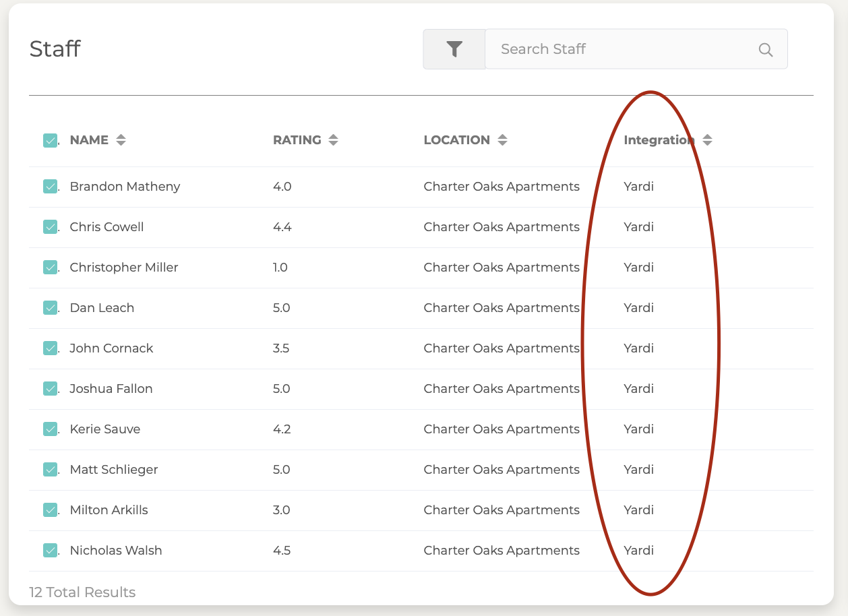
Task: Uncheck Nicholas Walsh's checkbox
Action: pos(51,551)
